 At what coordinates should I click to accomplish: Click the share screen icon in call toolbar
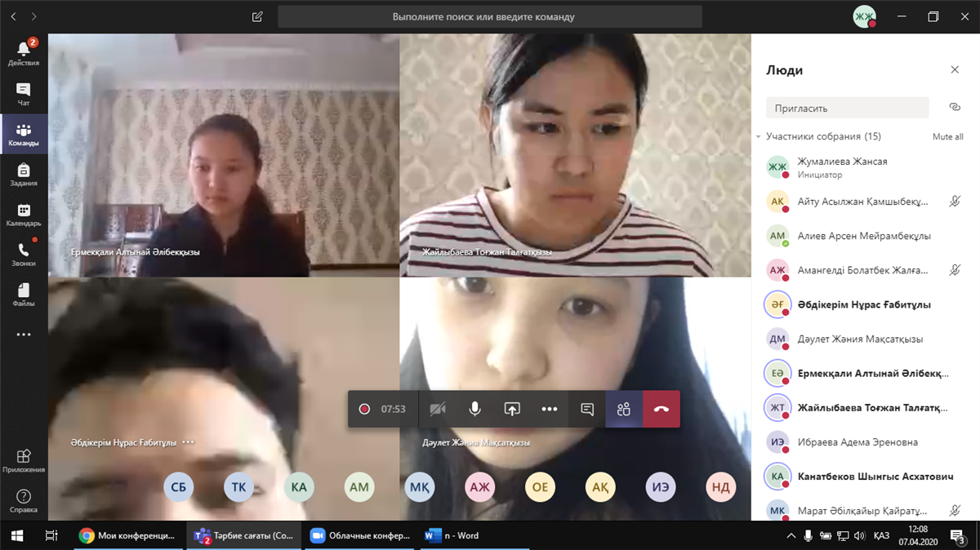512,409
